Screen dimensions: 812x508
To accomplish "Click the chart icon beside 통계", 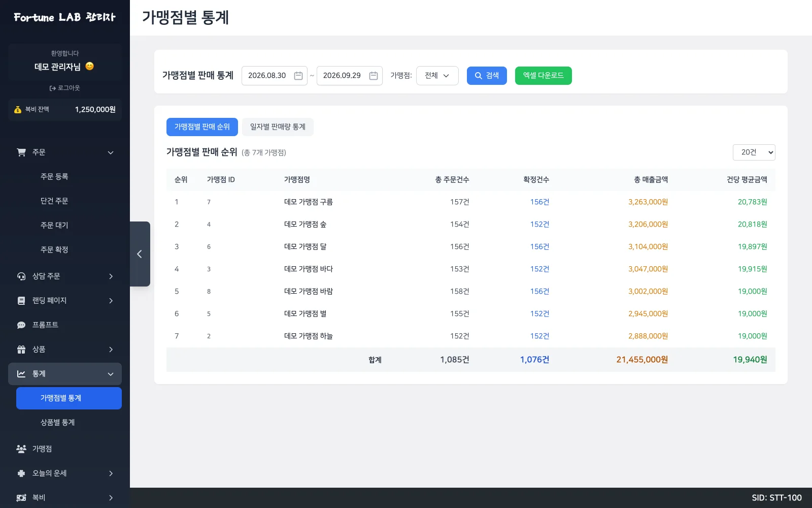I will pos(21,374).
